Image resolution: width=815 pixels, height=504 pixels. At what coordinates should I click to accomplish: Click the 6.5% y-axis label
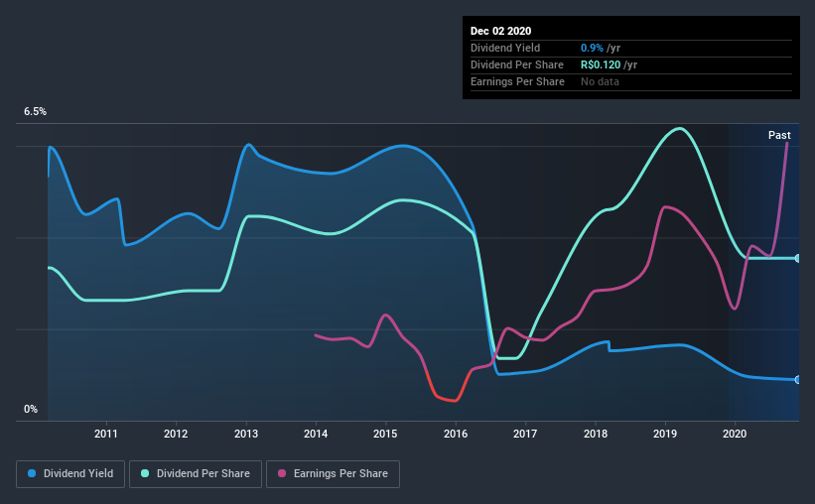[x=36, y=112]
